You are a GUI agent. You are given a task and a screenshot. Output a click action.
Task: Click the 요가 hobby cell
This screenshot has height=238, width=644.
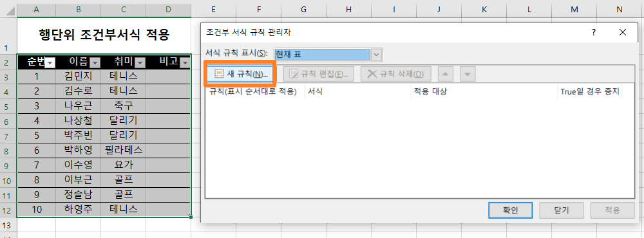[123, 165]
